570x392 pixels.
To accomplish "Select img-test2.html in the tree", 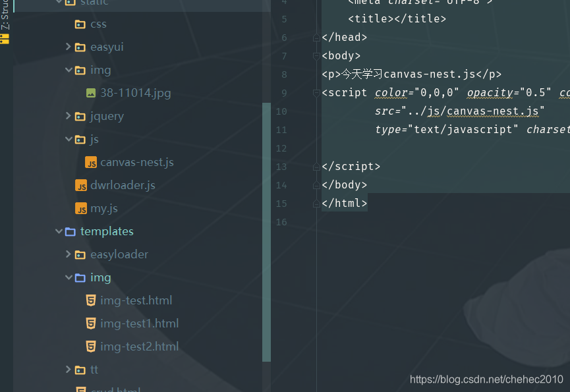I will pos(139,347).
